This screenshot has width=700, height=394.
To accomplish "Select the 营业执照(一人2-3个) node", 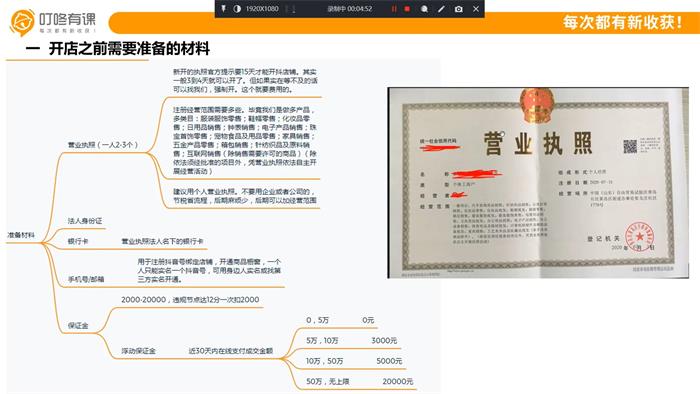I will click(x=103, y=145).
